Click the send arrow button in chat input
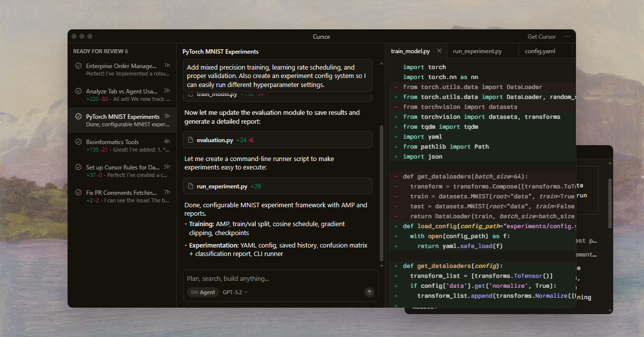 point(369,292)
